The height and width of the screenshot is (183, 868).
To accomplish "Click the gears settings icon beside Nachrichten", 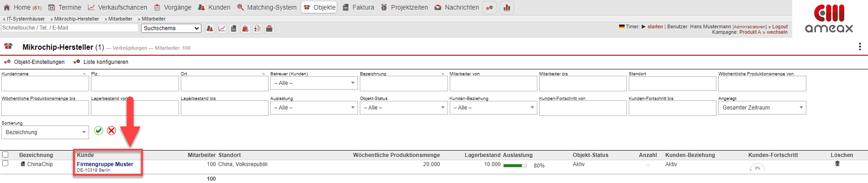I will [489, 8].
